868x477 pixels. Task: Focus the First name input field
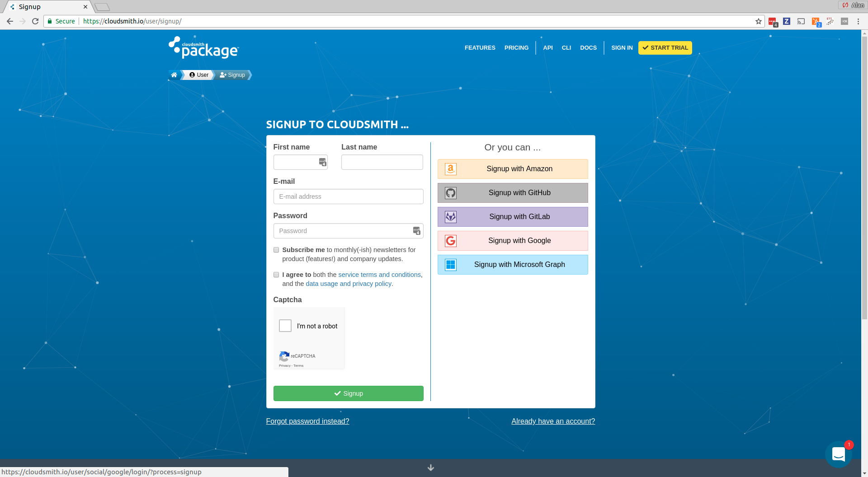300,162
